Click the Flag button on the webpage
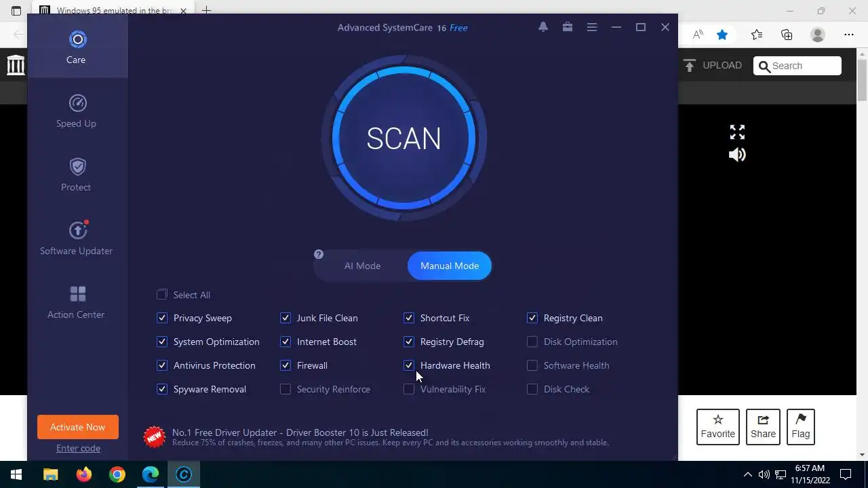The image size is (868, 488). tap(801, 427)
